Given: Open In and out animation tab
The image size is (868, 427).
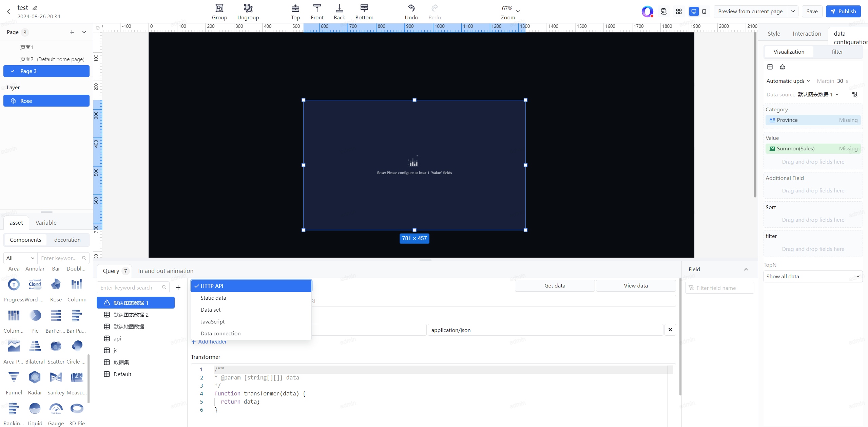Looking at the screenshot, I should point(166,271).
